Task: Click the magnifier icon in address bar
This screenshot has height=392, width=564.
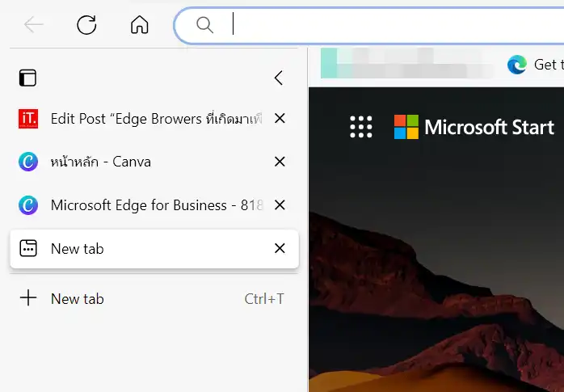Action: pos(205,26)
